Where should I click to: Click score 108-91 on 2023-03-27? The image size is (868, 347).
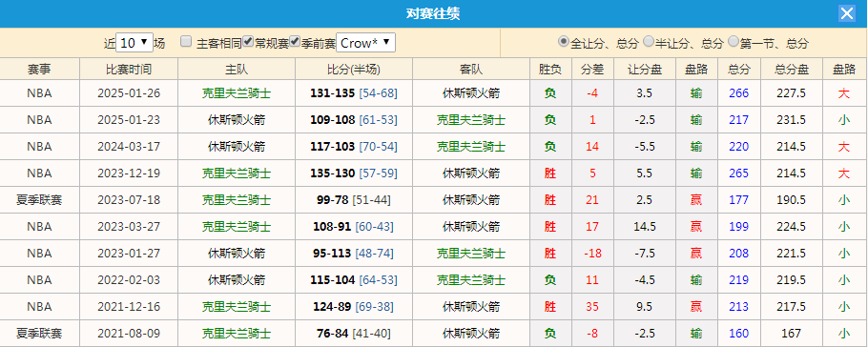332,226
